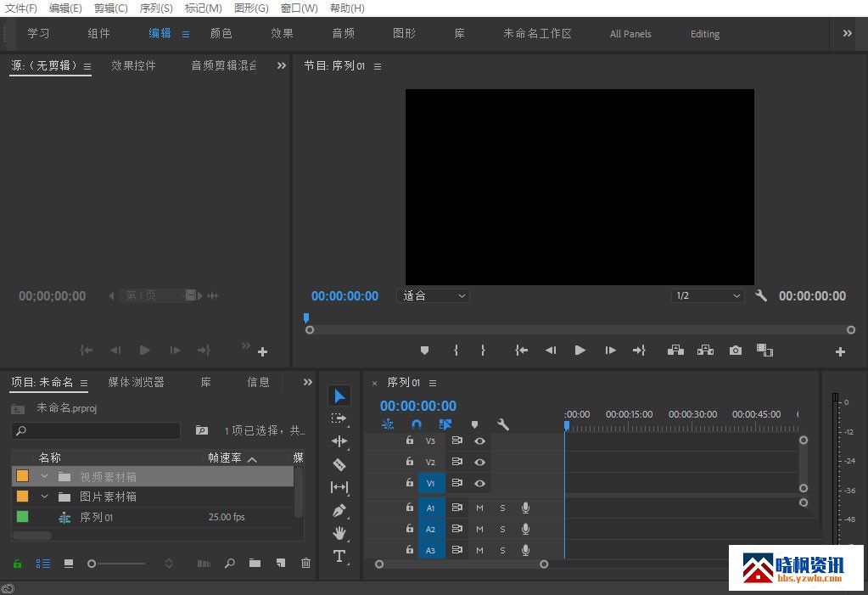The width and height of the screenshot is (868, 595).
Task: Click the Export Frame camera icon
Action: [x=735, y=351]
